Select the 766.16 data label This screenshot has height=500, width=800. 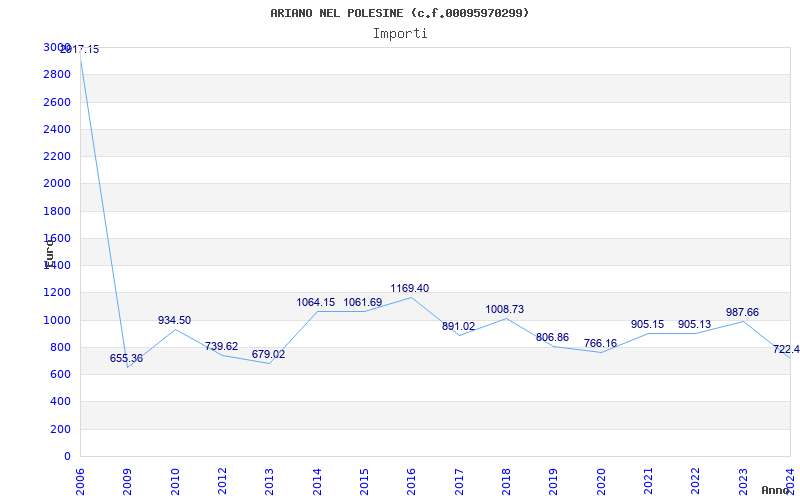[601, 343]
